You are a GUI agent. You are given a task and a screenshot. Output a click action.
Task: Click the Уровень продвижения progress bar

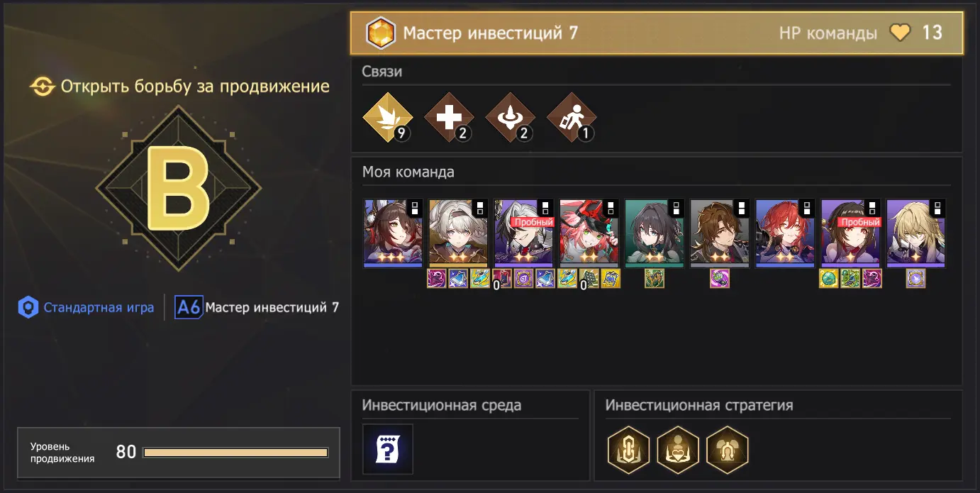[x=235, y=453]
